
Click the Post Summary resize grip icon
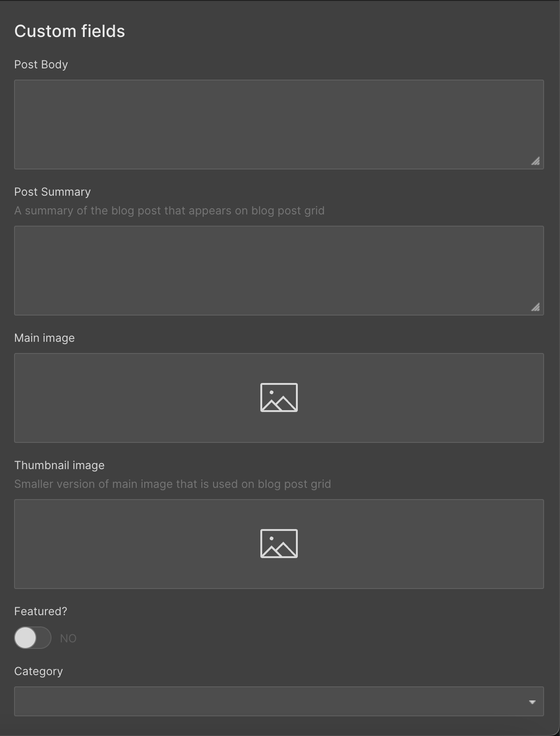click(536, 308)
